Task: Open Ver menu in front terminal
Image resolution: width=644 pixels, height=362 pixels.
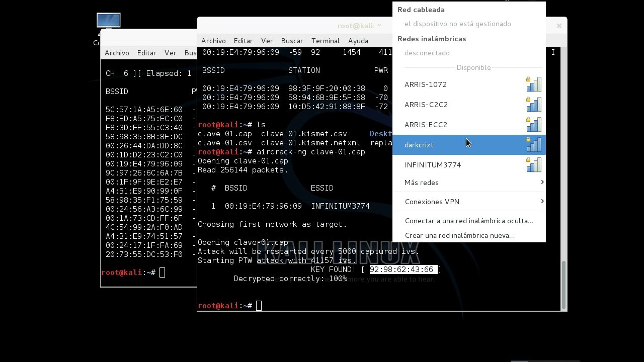Action: pyautogui.click(x=267, y=41)
